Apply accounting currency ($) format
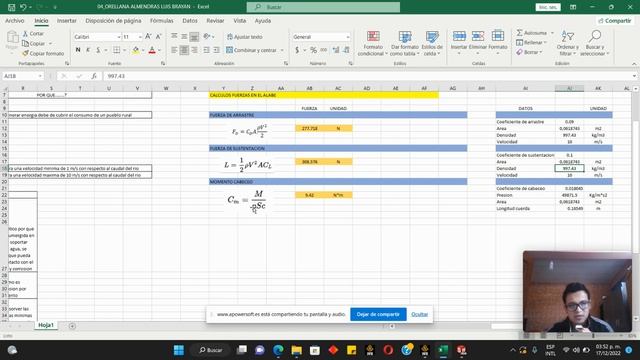640x360 pixels. pos(297,50)
